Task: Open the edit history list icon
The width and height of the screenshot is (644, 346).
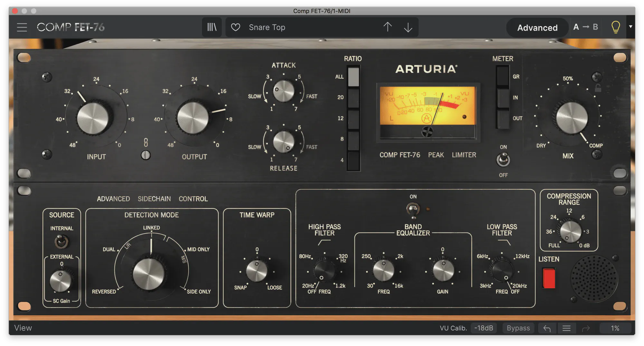Action: [x=566, y=328]
